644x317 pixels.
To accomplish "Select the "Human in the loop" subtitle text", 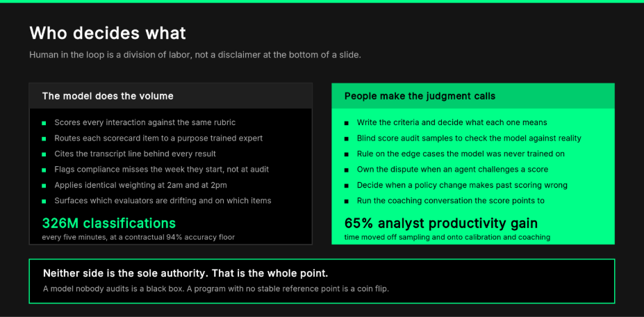I will (x=195, y=55).
